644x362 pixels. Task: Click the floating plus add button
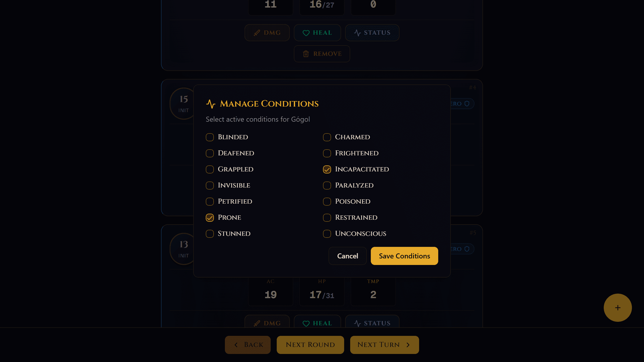pyautogui.click(x=618, y=308)
